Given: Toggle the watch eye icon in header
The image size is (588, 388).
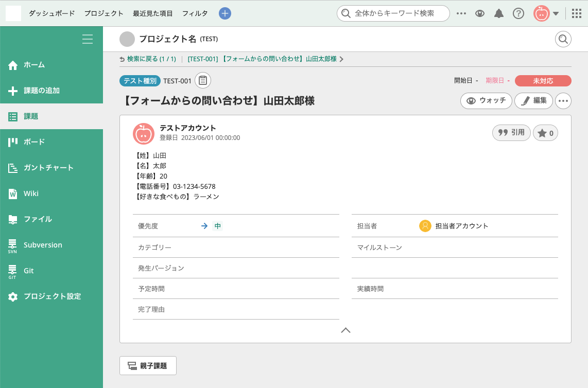Looking at the screenshot, I should pos(480,13).
